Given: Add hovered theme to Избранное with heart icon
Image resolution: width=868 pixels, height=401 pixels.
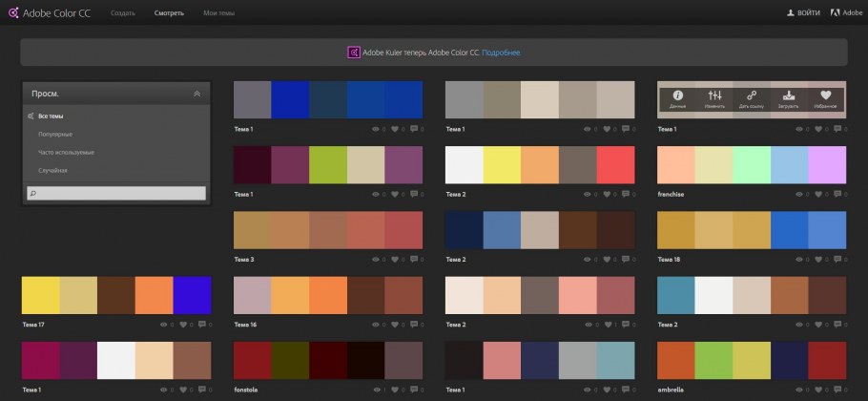Looking at the screenshot, I should (826, 95).
